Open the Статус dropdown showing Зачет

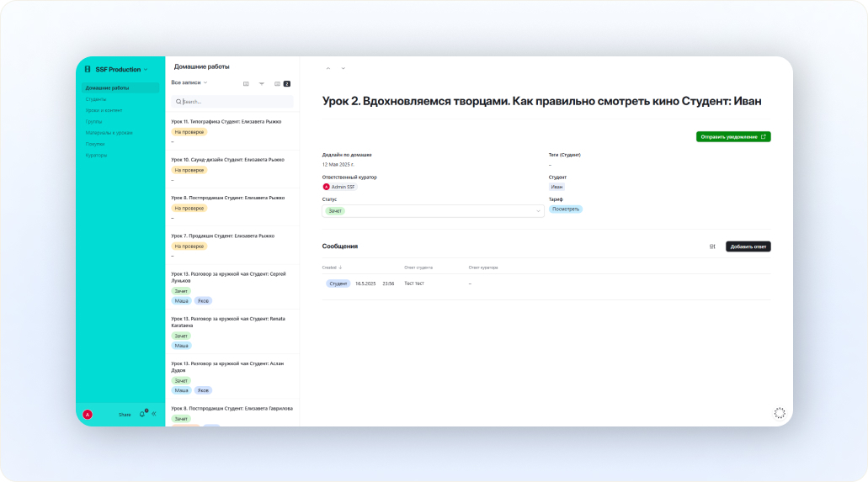(433, 211)
